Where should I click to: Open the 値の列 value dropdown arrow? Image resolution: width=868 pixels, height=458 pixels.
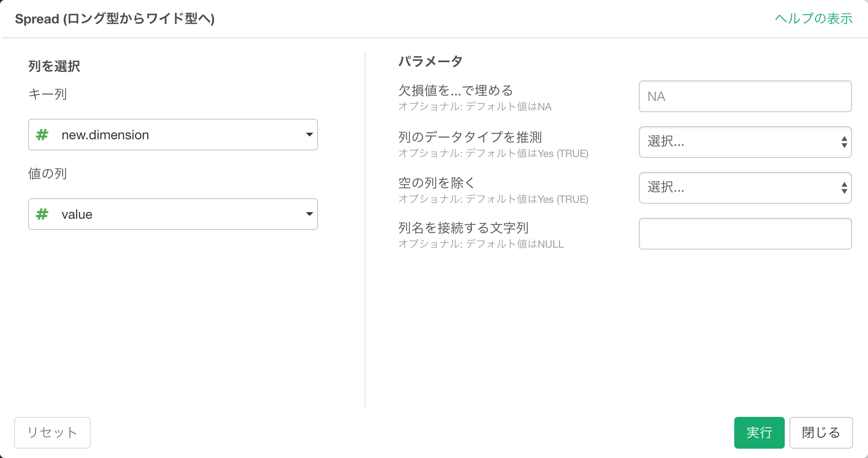309,214
